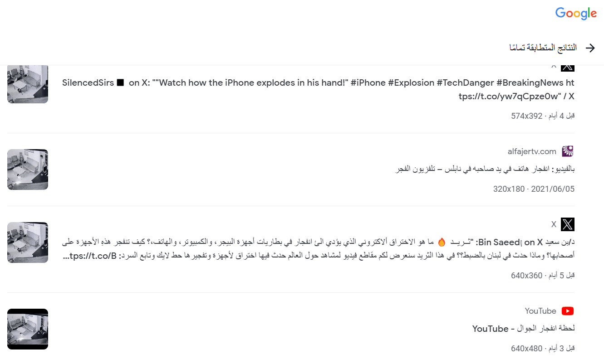Click the X logo icon of Bin Saeed result
The image size is (604, 364).
pyautogui.click(x=568, y=224)
